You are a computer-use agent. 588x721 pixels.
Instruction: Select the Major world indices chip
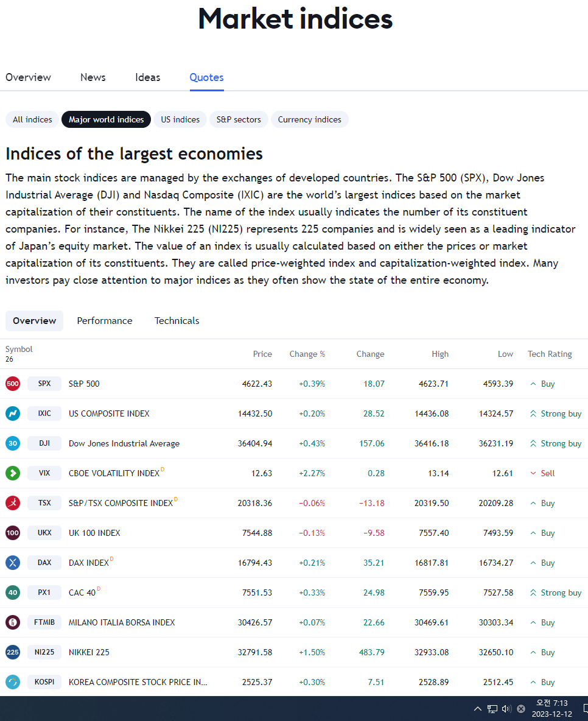coord(106,119)
